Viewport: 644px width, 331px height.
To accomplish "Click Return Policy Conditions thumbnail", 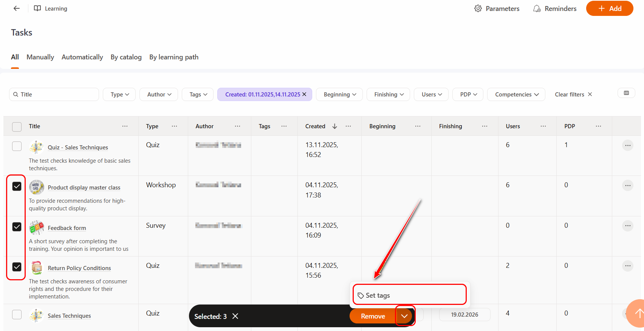I will point(36,268).
